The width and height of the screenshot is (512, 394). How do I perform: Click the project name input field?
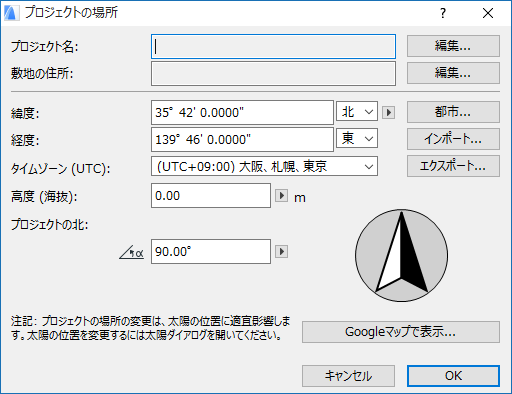[x=273, y=46]
